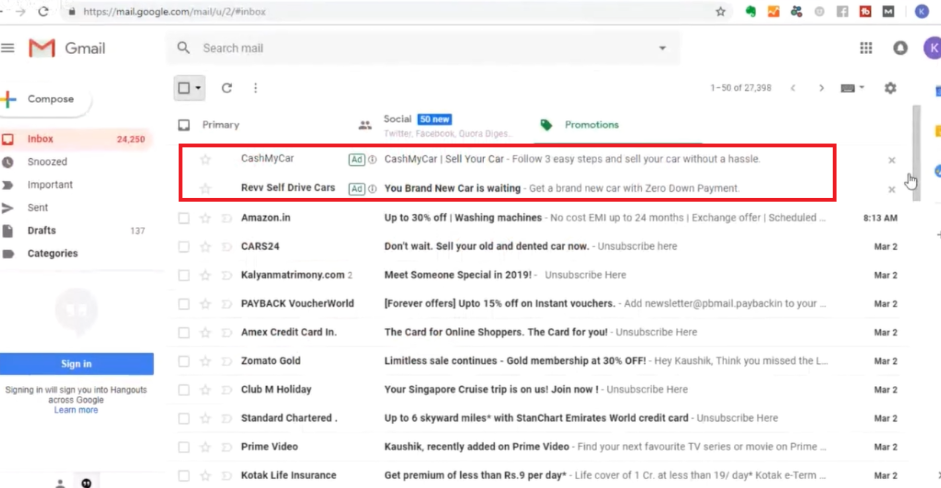Go to older emails page
Screen dimensions: 941x488
(821, 88)
